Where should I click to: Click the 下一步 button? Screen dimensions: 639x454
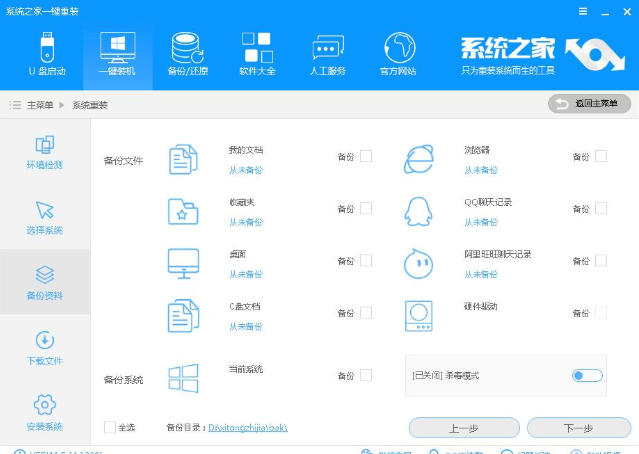pyautogui.click(x=578, y=428)
